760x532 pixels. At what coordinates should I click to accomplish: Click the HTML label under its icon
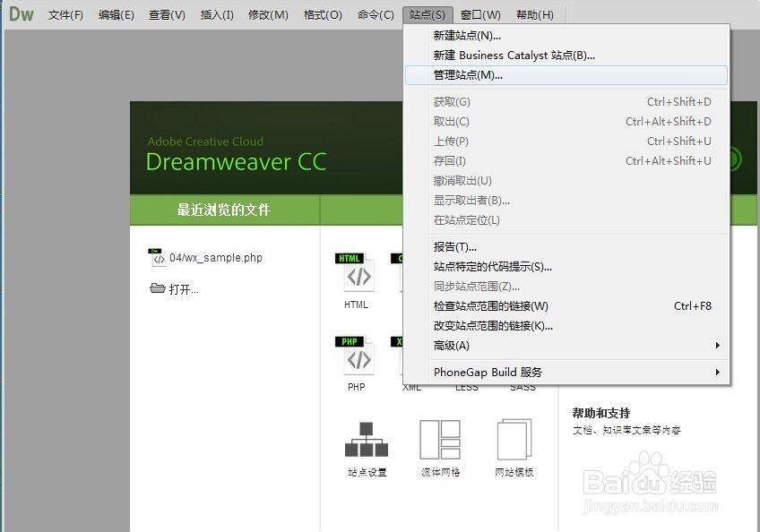357,305
